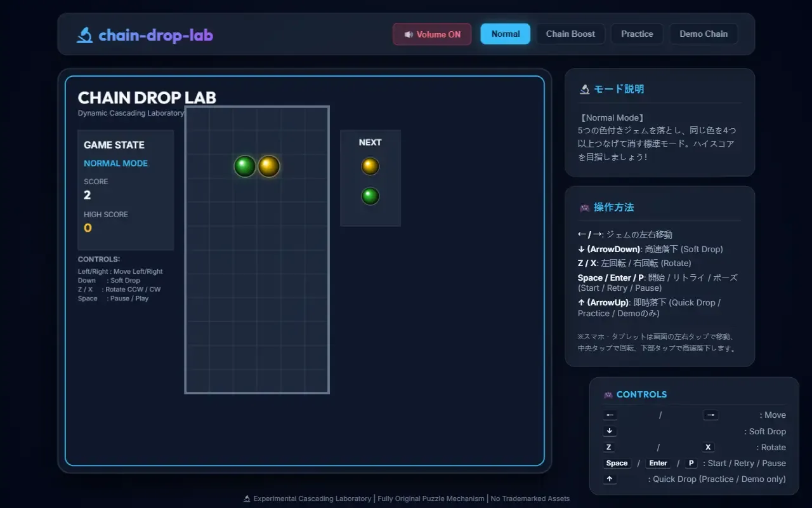The width and height of the screenshot is (812, 508).
Task: Click the CHAIN DROP LAB heading
Action: (147, 98)
